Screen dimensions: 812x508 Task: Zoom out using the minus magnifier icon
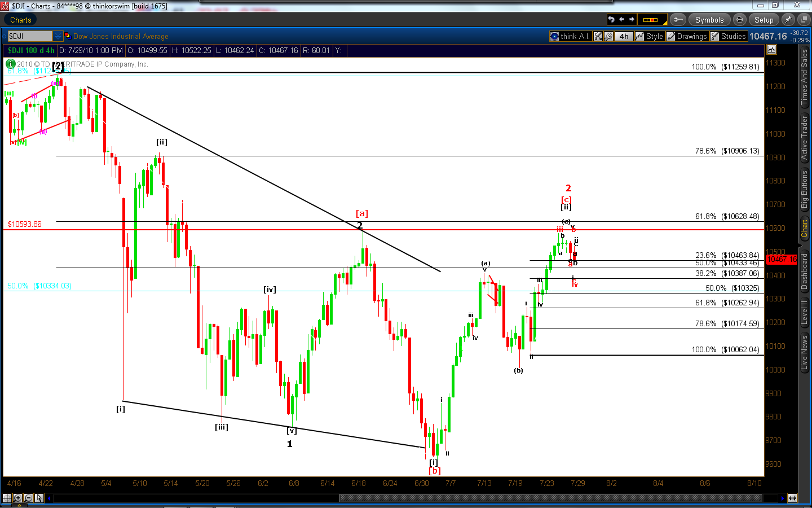point(28,498)
